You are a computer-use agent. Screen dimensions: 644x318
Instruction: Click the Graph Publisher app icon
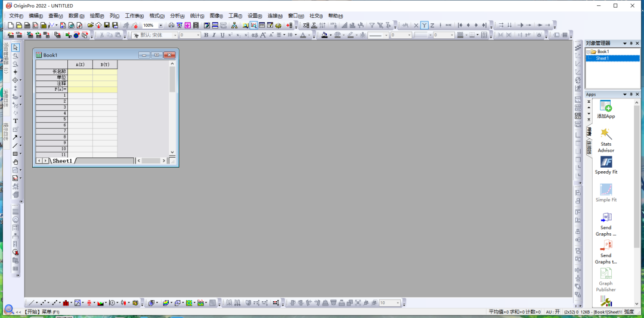[x=606, y=280]
